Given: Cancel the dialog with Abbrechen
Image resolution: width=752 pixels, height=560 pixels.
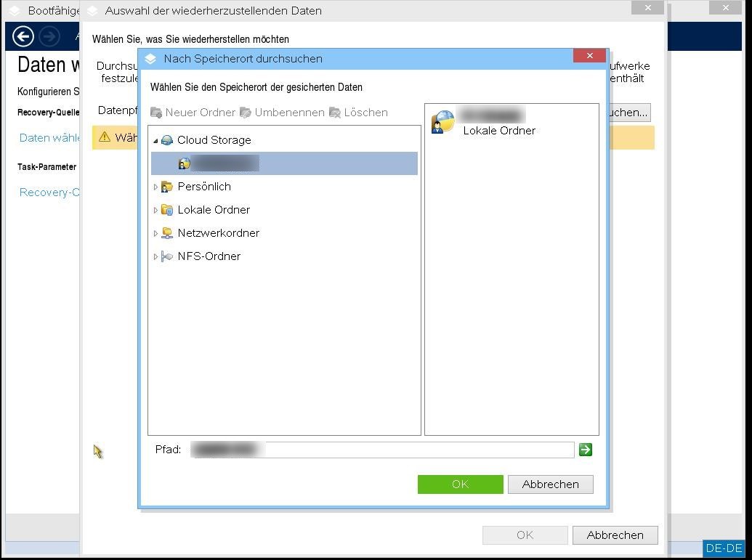Looking at the screenshot, I should [x=550, y=484].
